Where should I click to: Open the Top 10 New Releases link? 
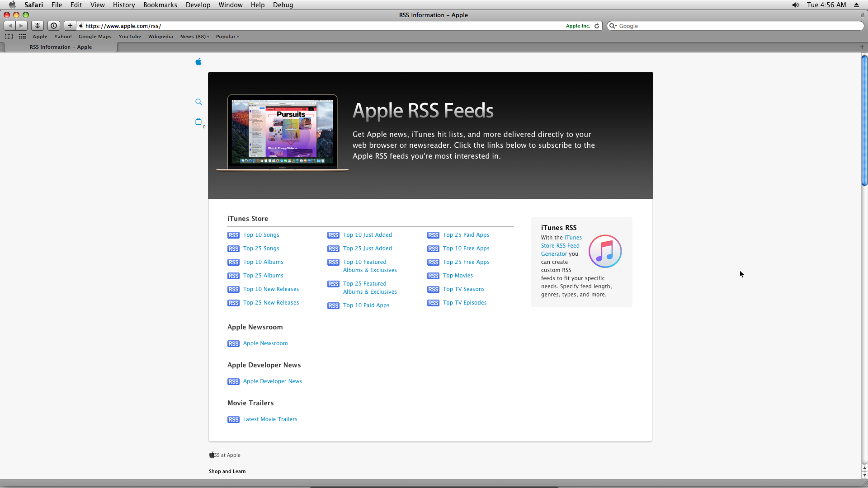click(271, 289)
